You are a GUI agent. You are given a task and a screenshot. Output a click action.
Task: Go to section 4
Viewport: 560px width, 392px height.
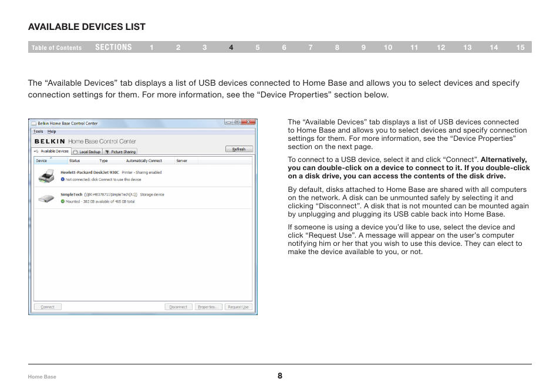coord(231,48)
